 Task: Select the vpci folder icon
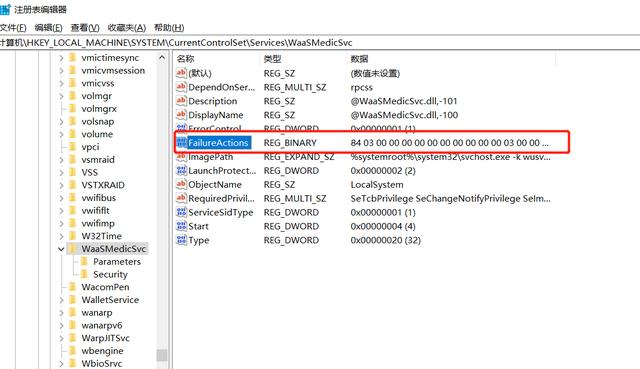click(x=73, y=147)
